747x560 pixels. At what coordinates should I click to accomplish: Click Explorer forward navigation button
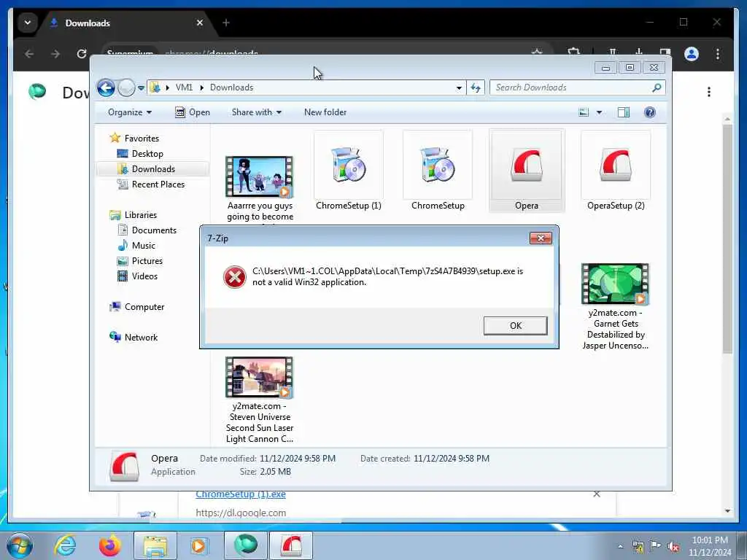click(x=126, y=87)
